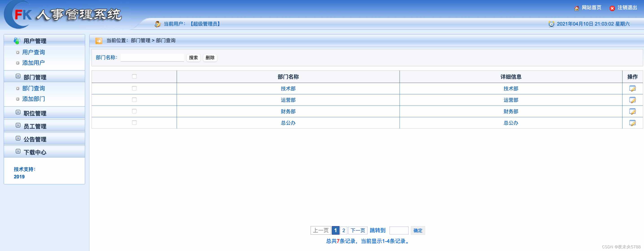Viewport: 644px width, 251px height.
Task: Open 添加部门 in the sidebar
Action: pyautogui.click(x=33, y=99)
